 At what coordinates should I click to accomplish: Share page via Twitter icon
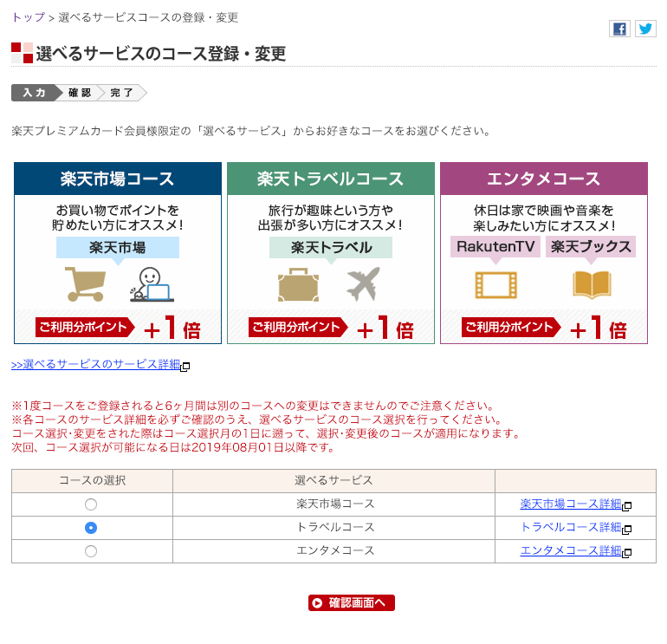pyautogui.click(x=645, y=29)
